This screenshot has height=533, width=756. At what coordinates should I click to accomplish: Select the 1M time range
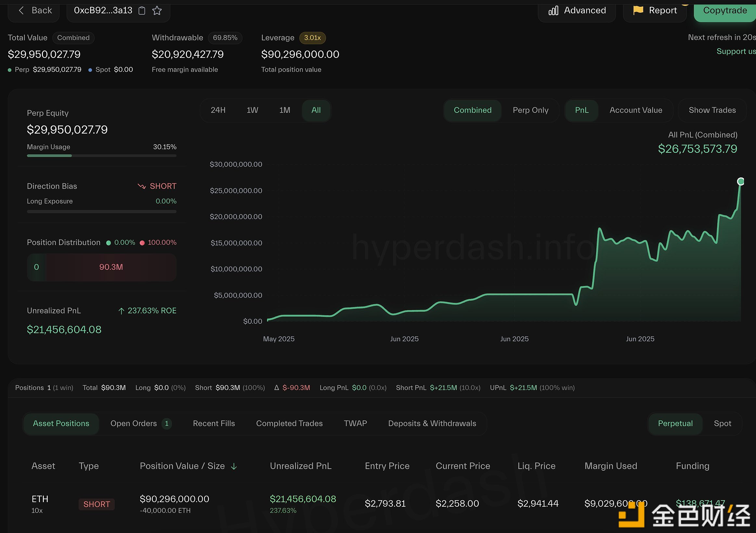point(284,110)
